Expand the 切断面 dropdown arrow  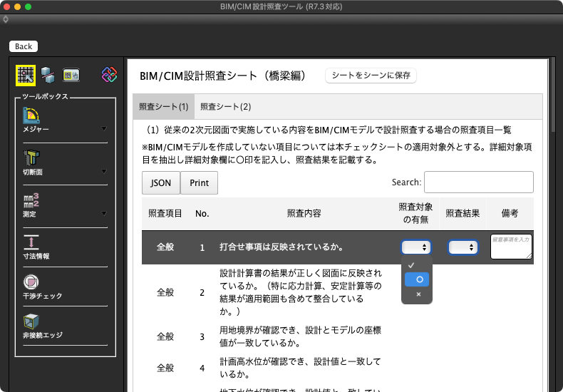point(104,171)
